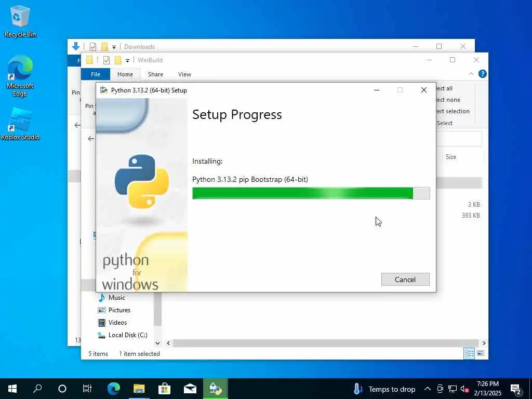532x399 pixels.
Task: Switch to the Share ribbon tab in WinBuild
Action: [x=155, y=74]
